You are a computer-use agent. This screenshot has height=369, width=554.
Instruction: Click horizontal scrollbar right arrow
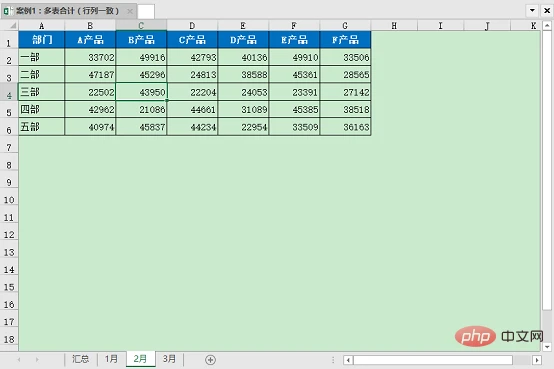tap(537, 360)
